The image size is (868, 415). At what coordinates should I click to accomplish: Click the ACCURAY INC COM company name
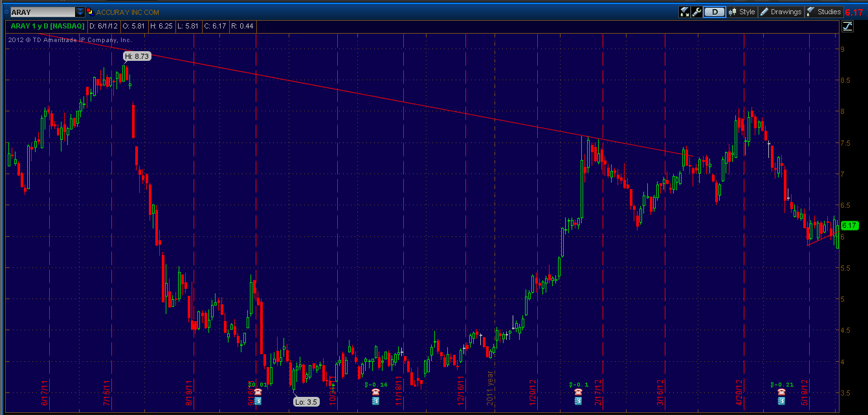tap(128, 12)
